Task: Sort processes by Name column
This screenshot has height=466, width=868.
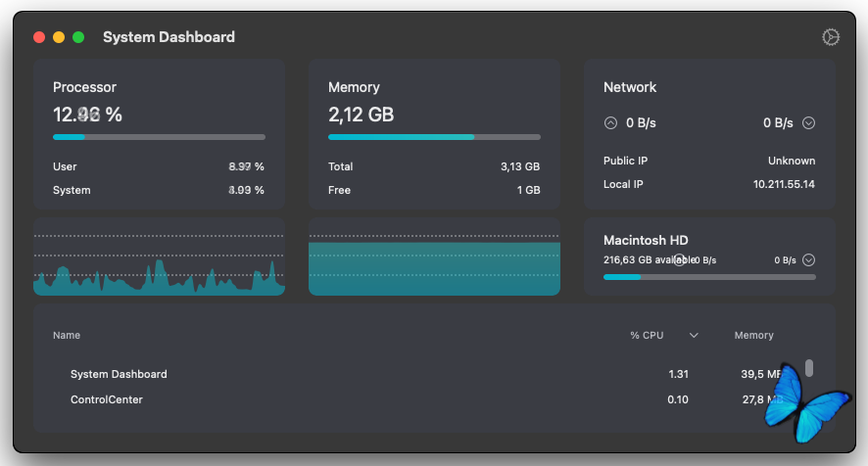Action: 67,336
